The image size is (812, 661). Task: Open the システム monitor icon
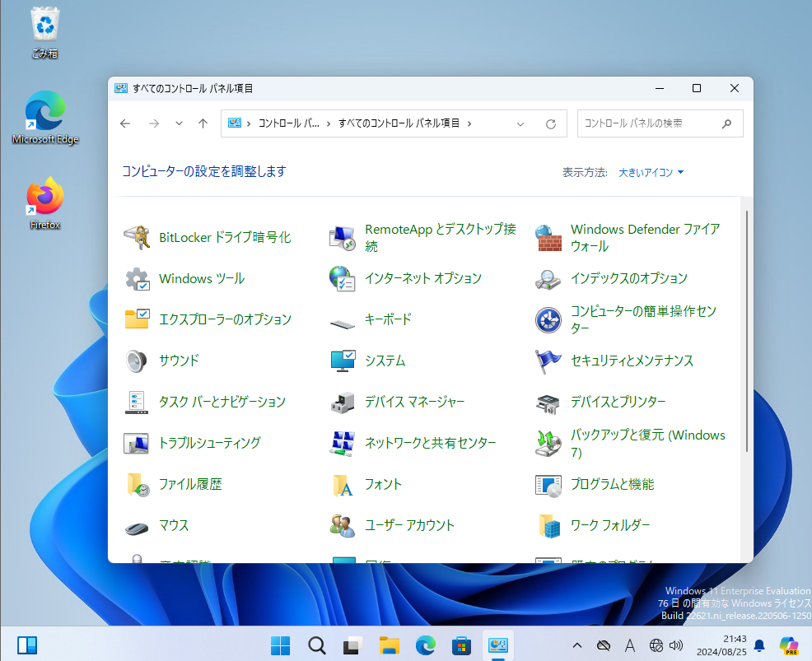coord(343,361)
